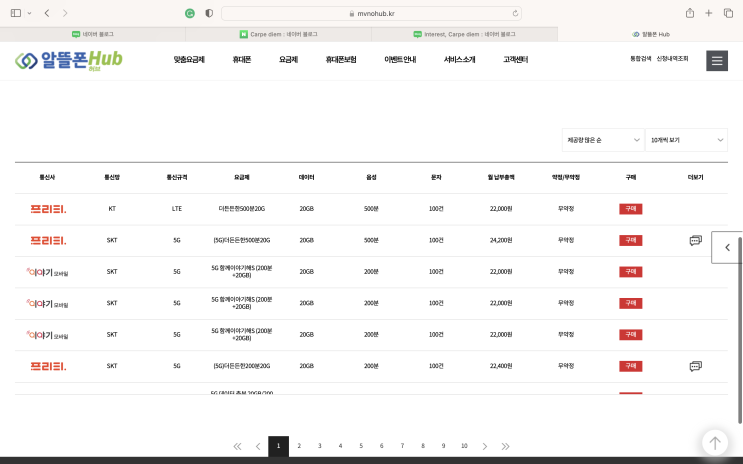Viewport: 743px width, 464px height.
Task: Click the 24,200원 price cell
Action: [x=501, y=240]
